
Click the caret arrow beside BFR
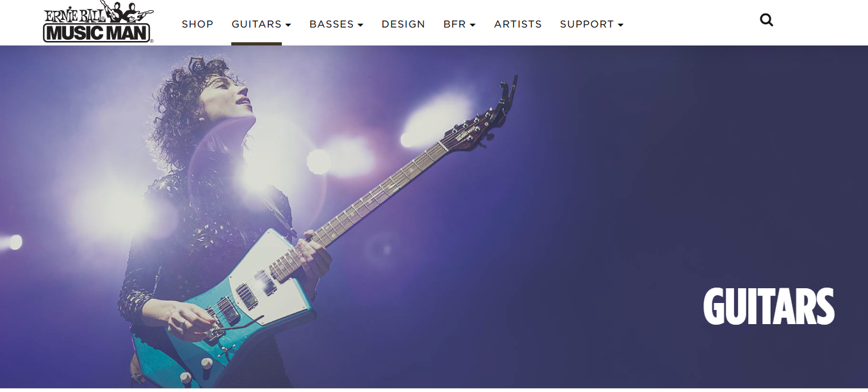point(473,25)
